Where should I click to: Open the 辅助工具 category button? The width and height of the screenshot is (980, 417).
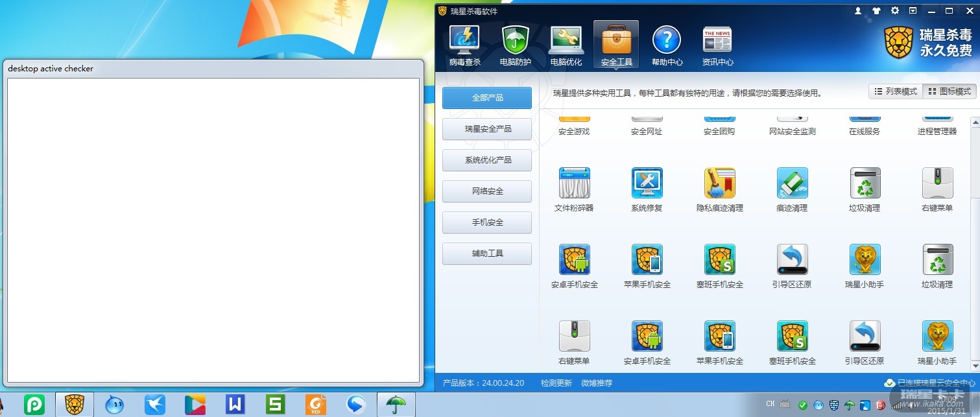487,254
